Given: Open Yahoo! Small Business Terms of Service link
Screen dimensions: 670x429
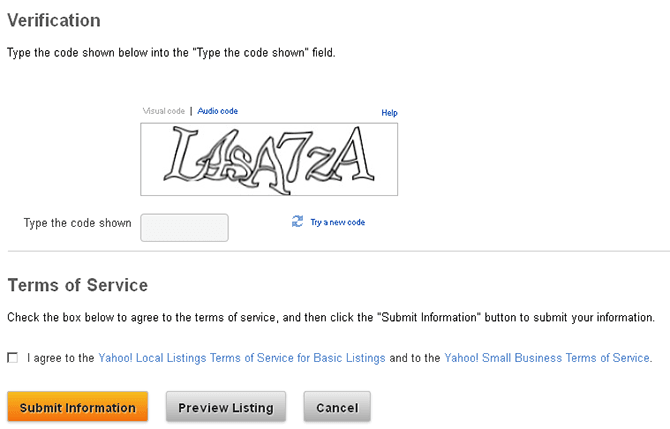Looking at the screenshot, I should point(547,357).
